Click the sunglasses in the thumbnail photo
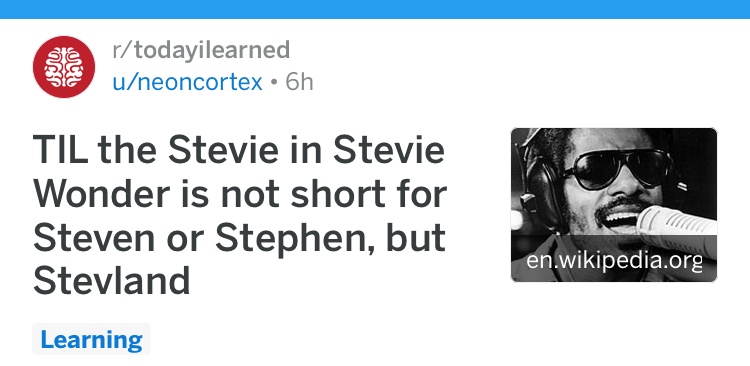750x366 pixels. click(x=618, y=168)
